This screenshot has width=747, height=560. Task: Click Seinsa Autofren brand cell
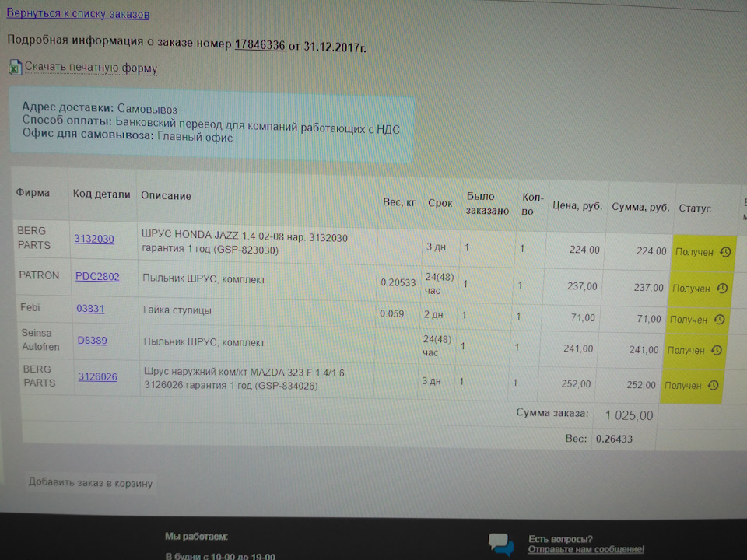[x=40, y=340]
